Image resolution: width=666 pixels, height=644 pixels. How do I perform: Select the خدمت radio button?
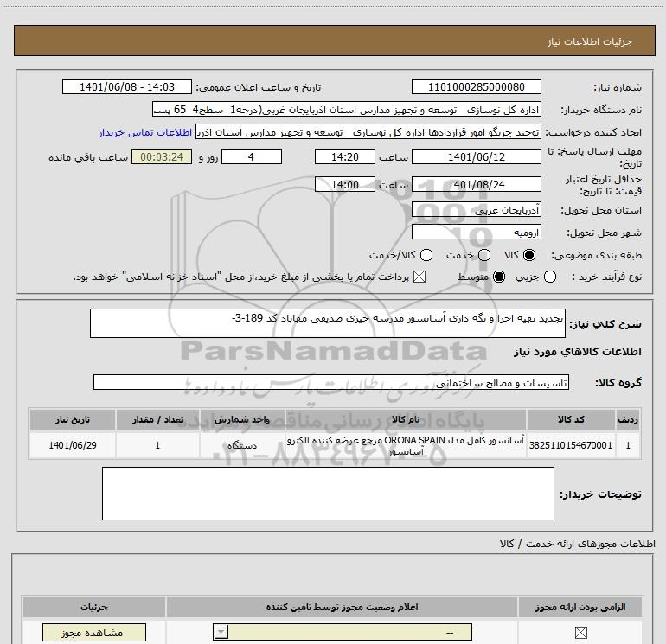[484, 255]
